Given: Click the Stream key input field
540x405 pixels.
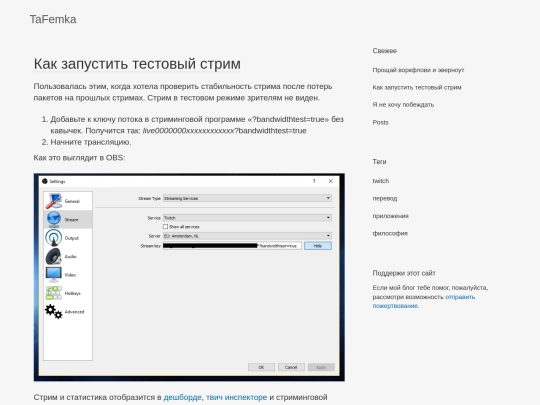Looking at the screenshot, I should pos(232,246).
